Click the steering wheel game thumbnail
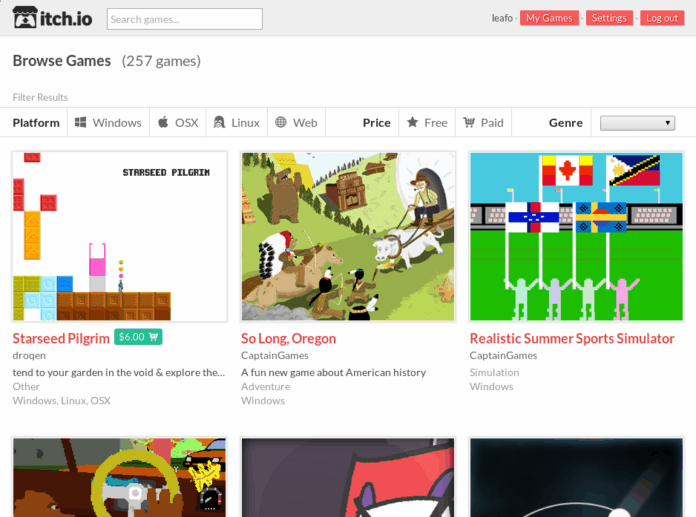 click(119, 477)
